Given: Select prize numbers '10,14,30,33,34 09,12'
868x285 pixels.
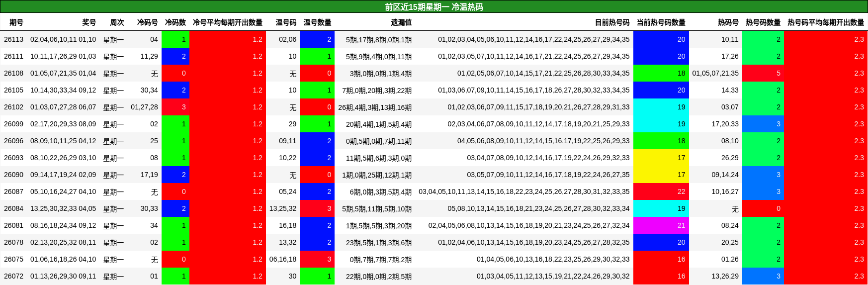Looking at the screenshot, I should pyautogui.click(x=63, y=90).
